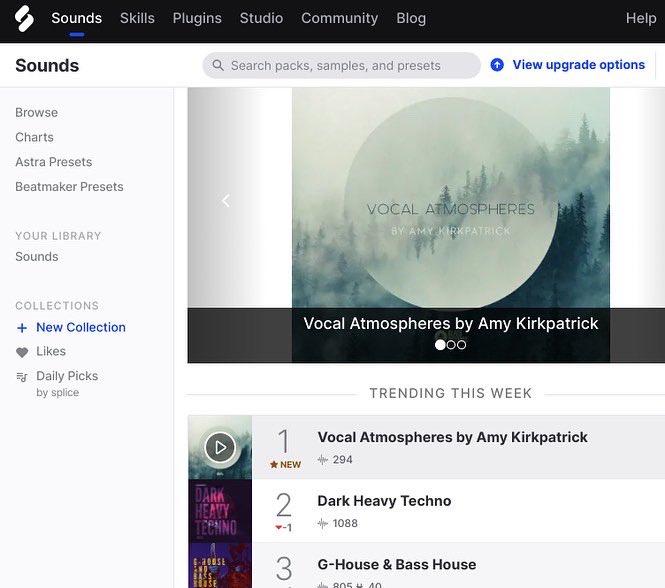The height and width of the screenshot is (588, 665).
Task: Click the Likes heart icon
Action: (x=22, y=352)
